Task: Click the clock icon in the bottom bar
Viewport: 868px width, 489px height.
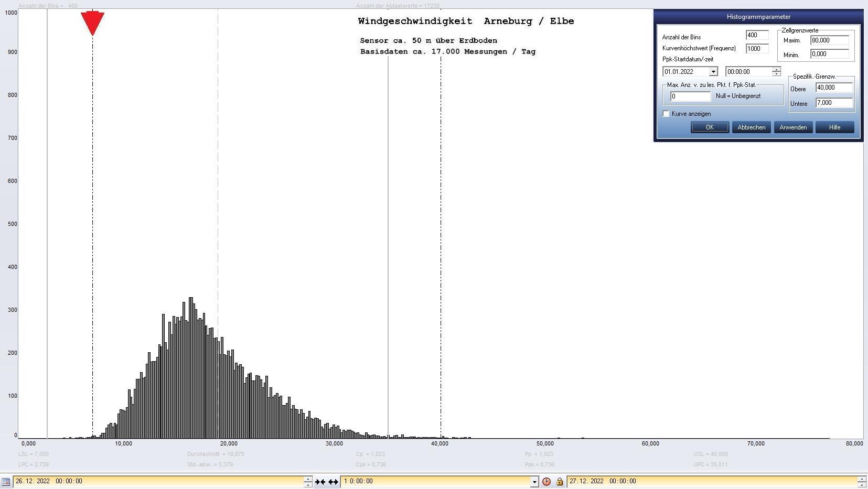Action: tap(546, 482)
